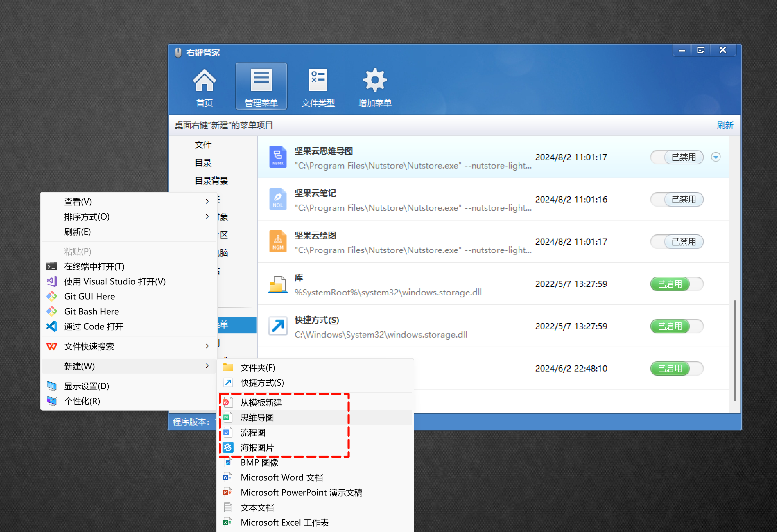Click the VS Code icon beside 通过 Code 打开
Viewport: 777px width, 532px height.
pos(52,326)
